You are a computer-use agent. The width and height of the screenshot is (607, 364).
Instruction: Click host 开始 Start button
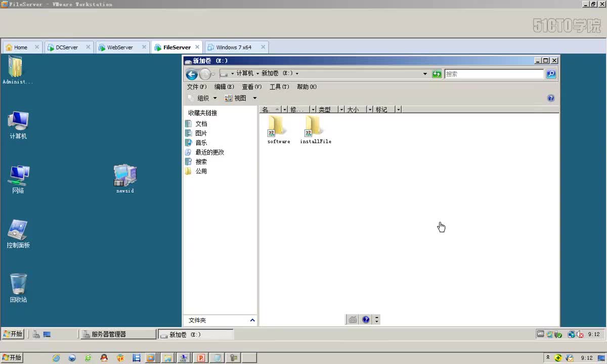(12, 358)
